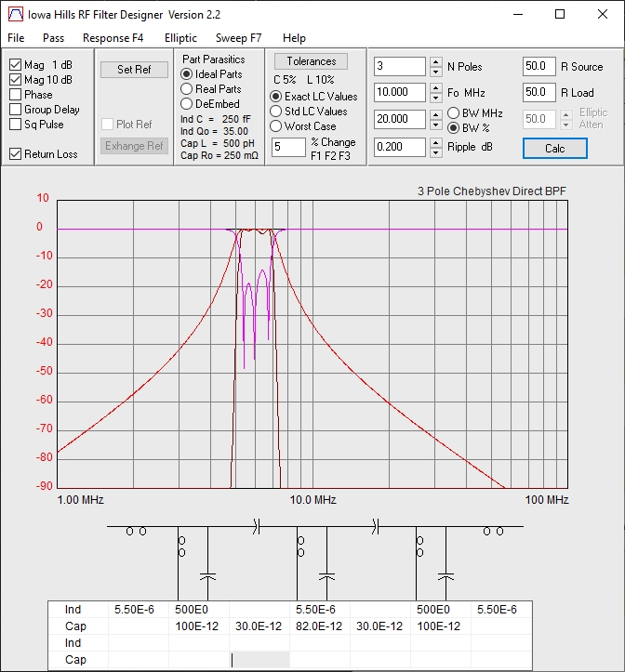Screen dimensions: 625x672
Task: Decrease N Poles with down arrow
Action: [x=436, y=72]
